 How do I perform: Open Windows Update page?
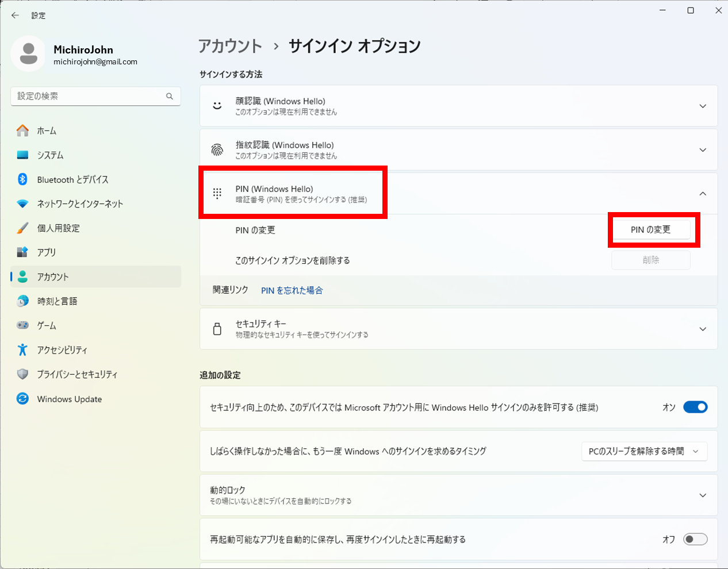tap(95, 399)
